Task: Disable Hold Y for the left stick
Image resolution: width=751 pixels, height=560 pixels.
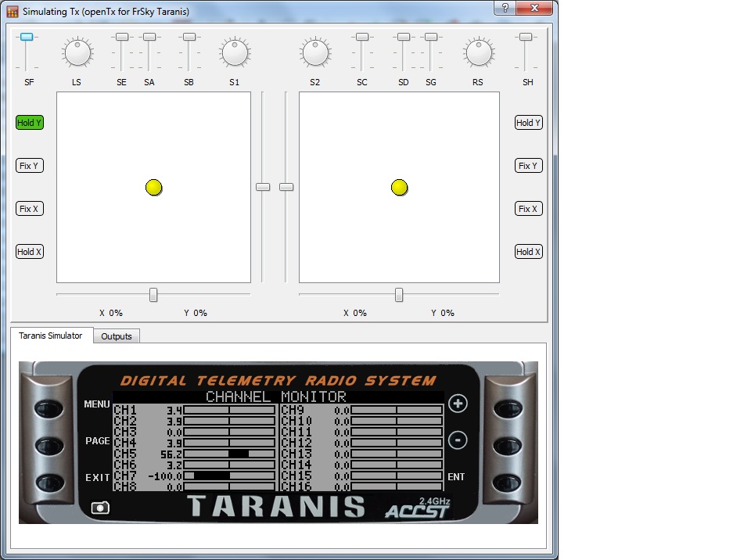Action: tap(30, 123)
